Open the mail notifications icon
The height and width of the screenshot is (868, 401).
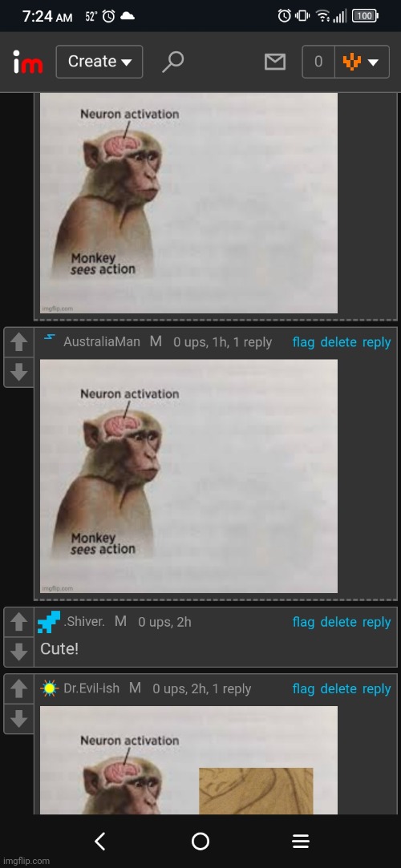tap(275, 62)
